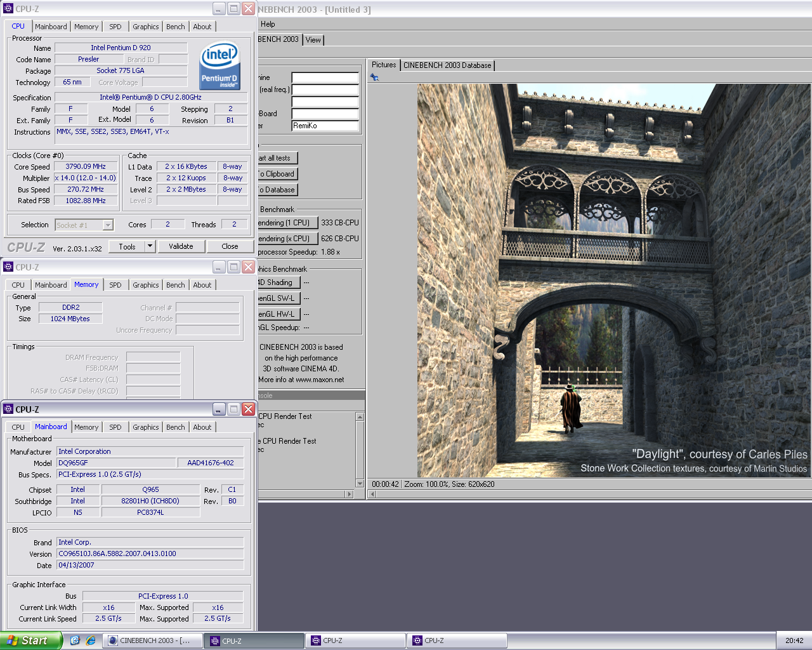Open the Tools dropdown arrow in CPU-Z

click(150, 246)
